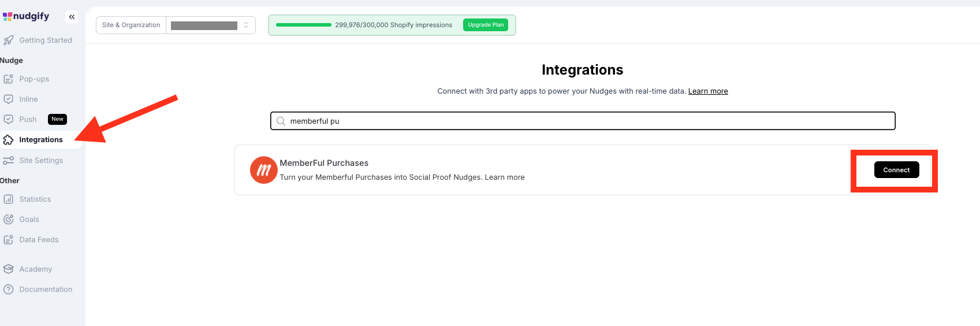980x326 pixels.
Task: Click the Upgrade Plan button
Action: click(x=486, y=25)
